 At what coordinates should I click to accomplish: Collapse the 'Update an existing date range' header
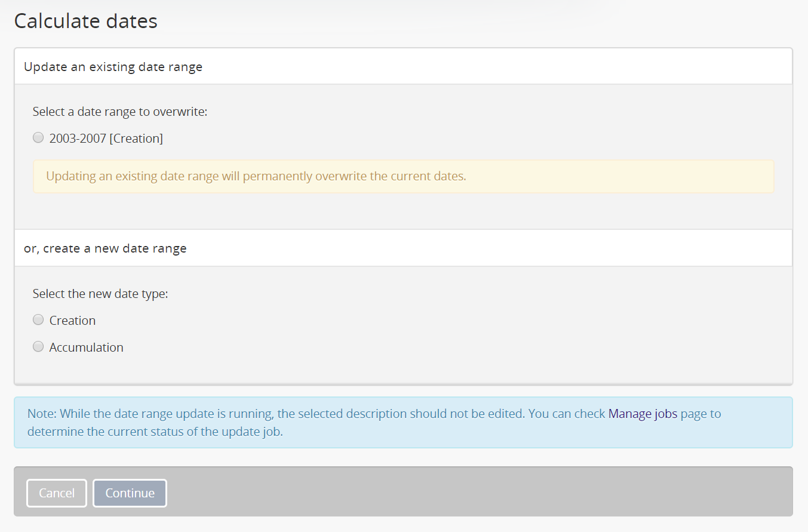113,67
